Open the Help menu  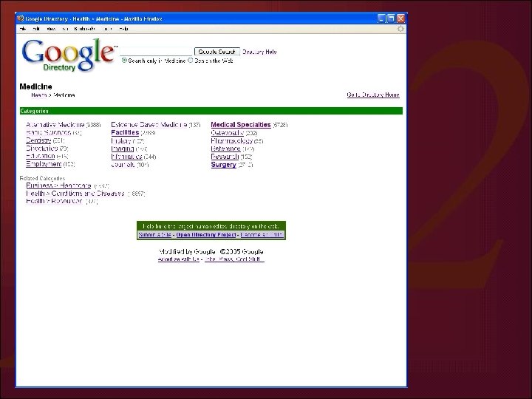(123, 29)
